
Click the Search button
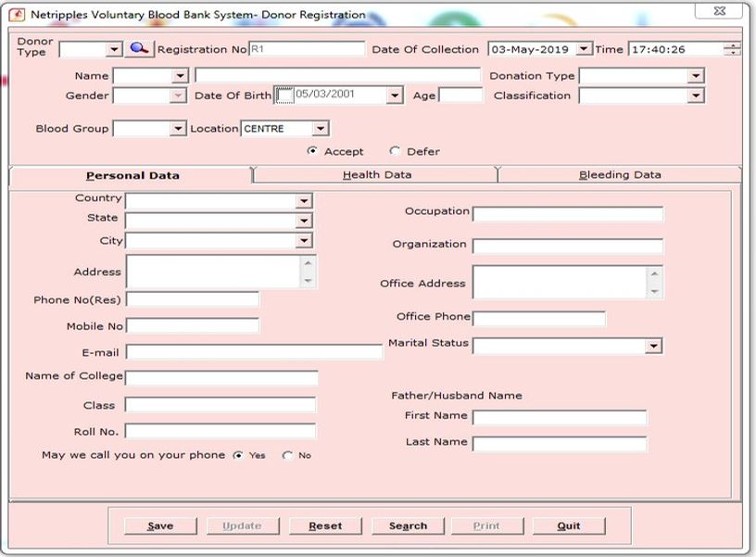pyautogui.click(x=408, y=525)
